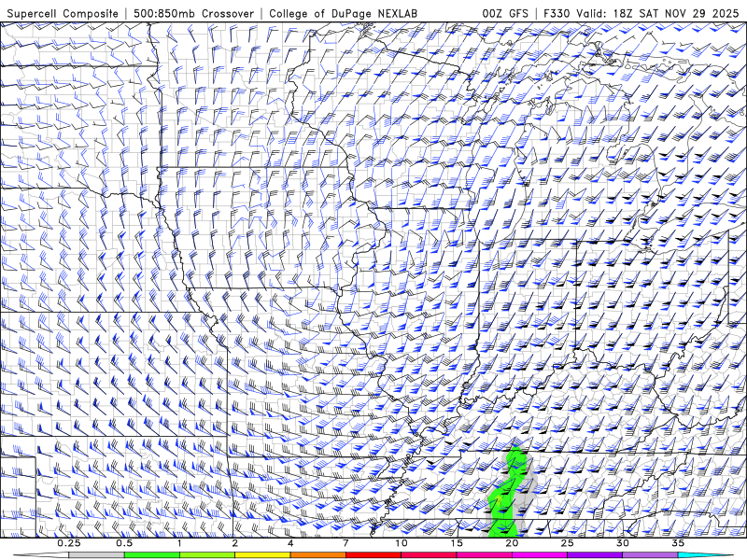Click the '30' legend scale label
Screen dimensions: 747x560
(x=622, y=543)
